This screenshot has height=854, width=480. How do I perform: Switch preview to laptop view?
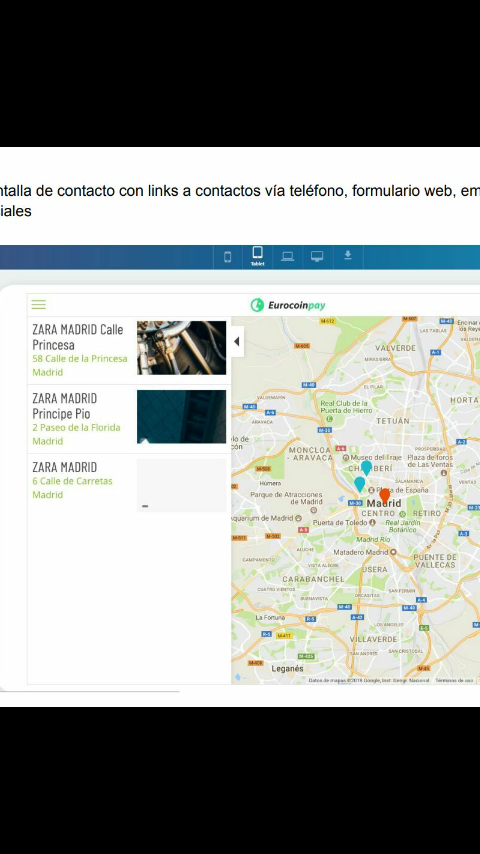click(x=288, y=257)
